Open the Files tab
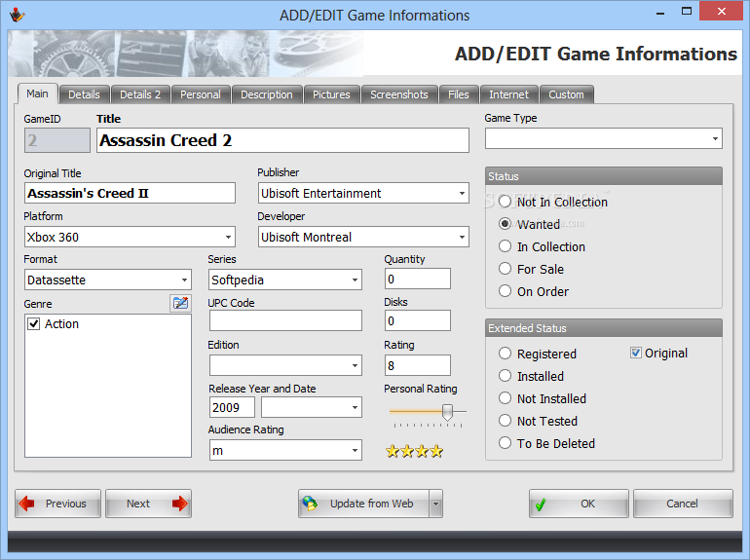This screenshot has width=750, height=560. (458, 94)
